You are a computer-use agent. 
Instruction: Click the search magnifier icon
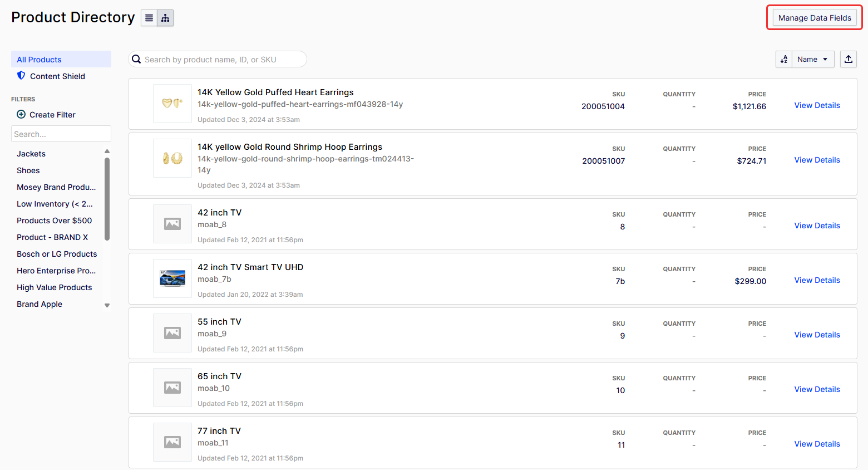click(x=136, y=59)
